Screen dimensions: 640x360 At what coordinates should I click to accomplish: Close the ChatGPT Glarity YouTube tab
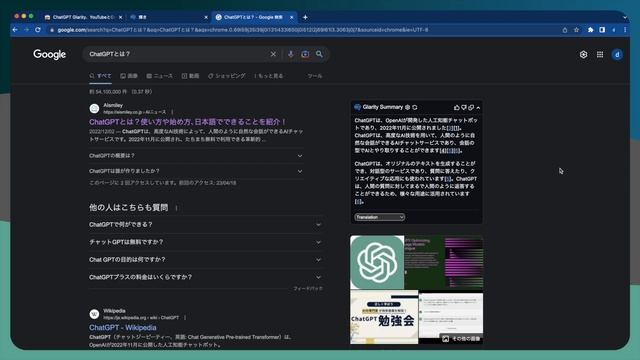click(120, 17)
